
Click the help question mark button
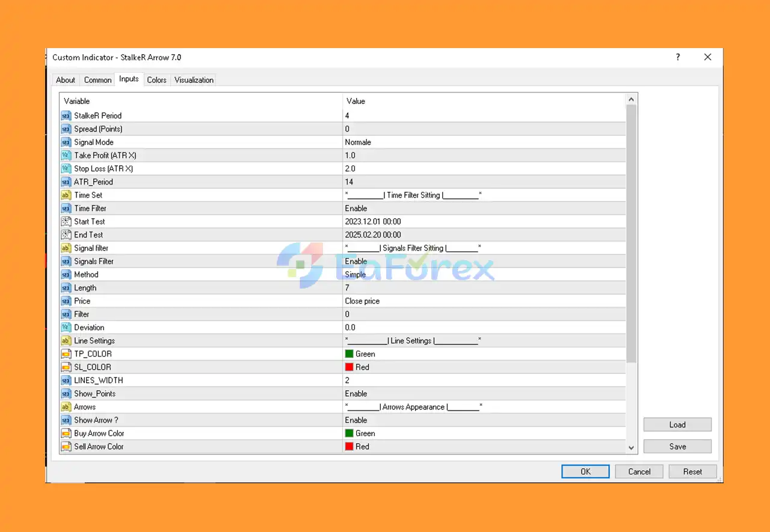click(678, 57)
